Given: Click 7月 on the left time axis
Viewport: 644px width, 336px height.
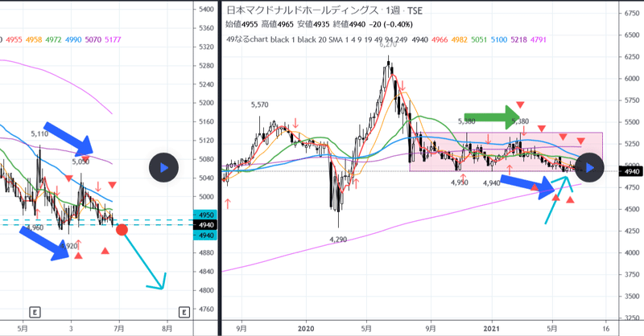Looking at the screenshot, I should tap(119, 329).
